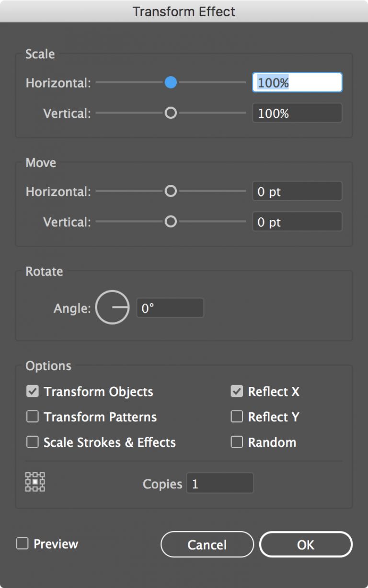Enable Scale Strokes & Effects

point(32,442)
